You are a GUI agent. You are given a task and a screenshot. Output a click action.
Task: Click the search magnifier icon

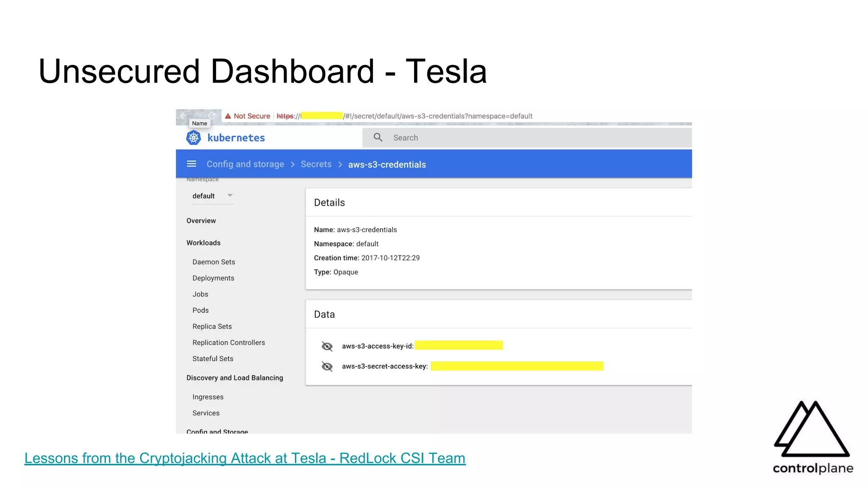pos(378,137)
